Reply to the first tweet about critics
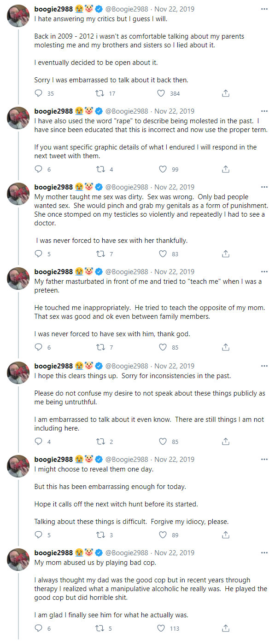This screenshot has height=644, width=275. (37, 93)
